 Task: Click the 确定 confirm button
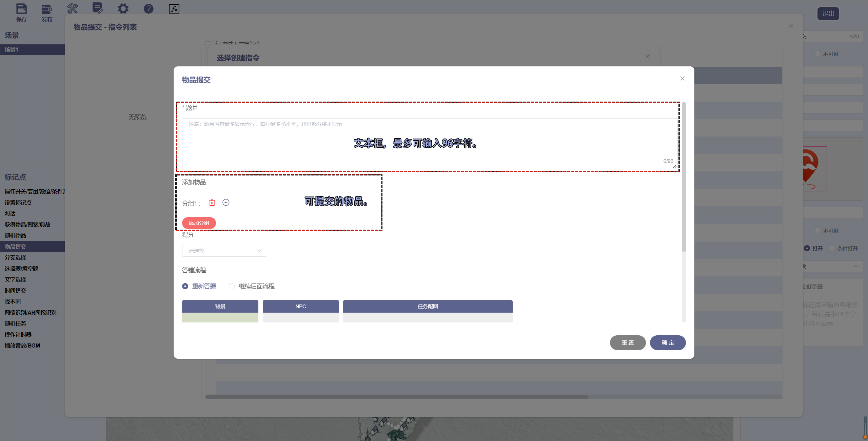tap(668, 342)
